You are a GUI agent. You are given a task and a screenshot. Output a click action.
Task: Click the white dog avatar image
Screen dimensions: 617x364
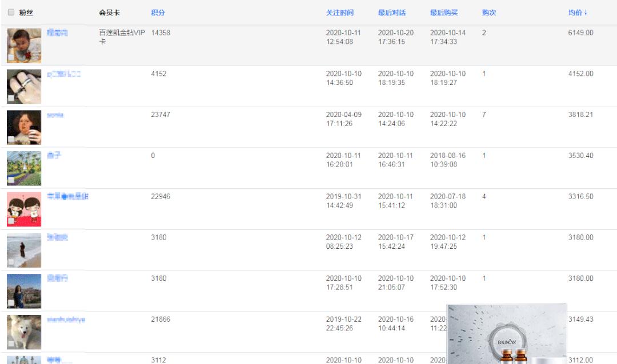click(24, 331)
